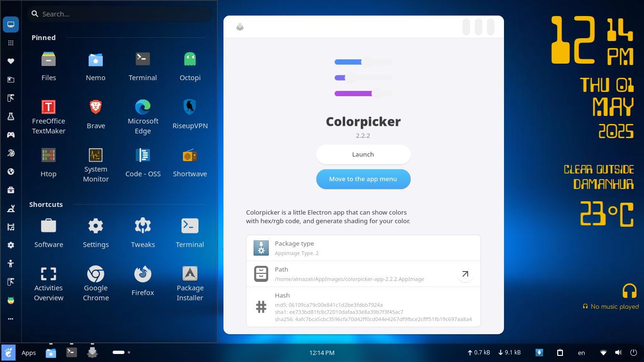Image resolution: width=644 pixels, height=362 pixels.
Task: Open the Accessibility person category
Action: click(11, 263)
